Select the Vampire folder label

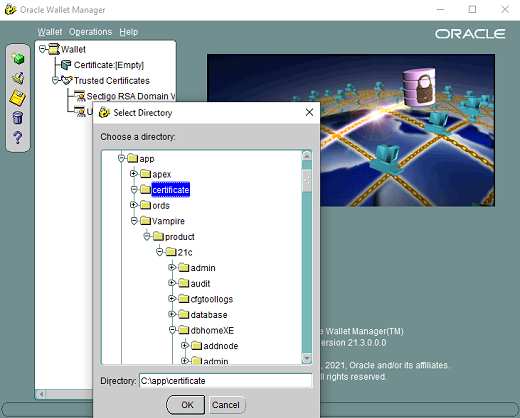168,221
